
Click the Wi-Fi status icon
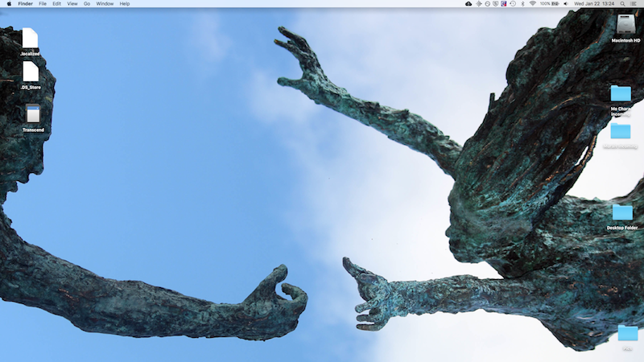tap(533, 4)
